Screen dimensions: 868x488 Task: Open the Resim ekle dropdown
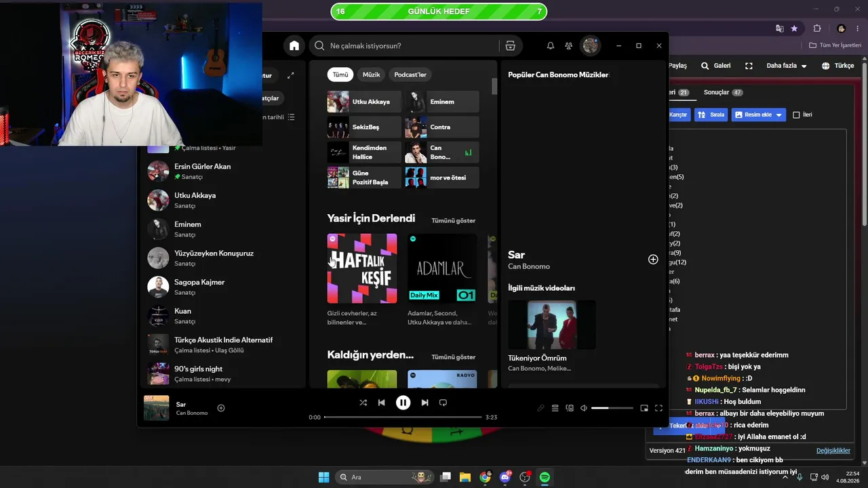click(759, 115)
